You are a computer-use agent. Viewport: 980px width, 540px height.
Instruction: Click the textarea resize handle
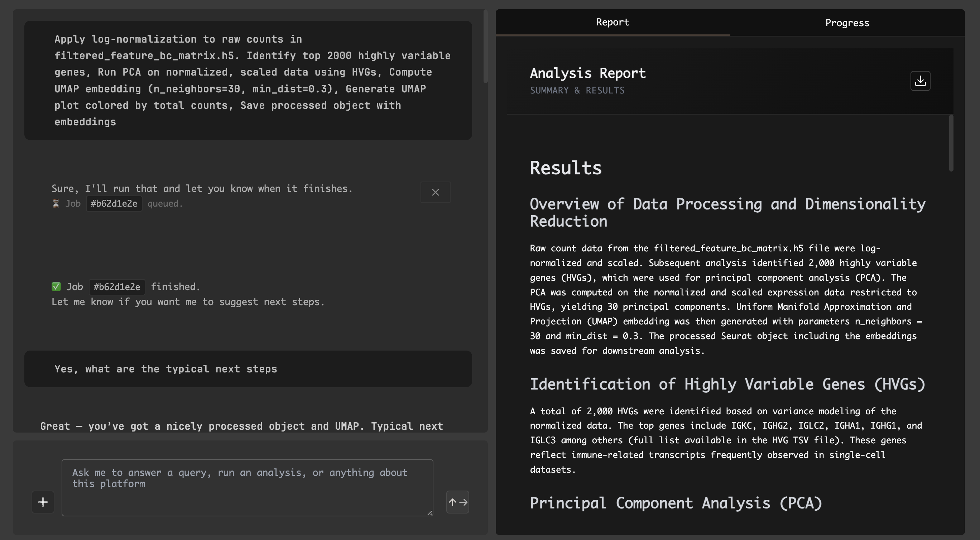(x=430, y=513)
